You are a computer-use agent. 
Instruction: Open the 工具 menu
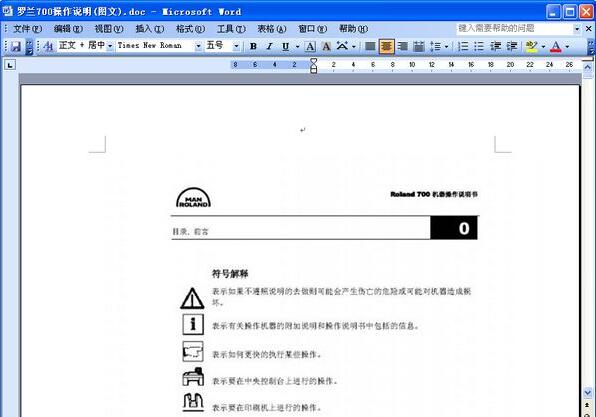point(231,29)
